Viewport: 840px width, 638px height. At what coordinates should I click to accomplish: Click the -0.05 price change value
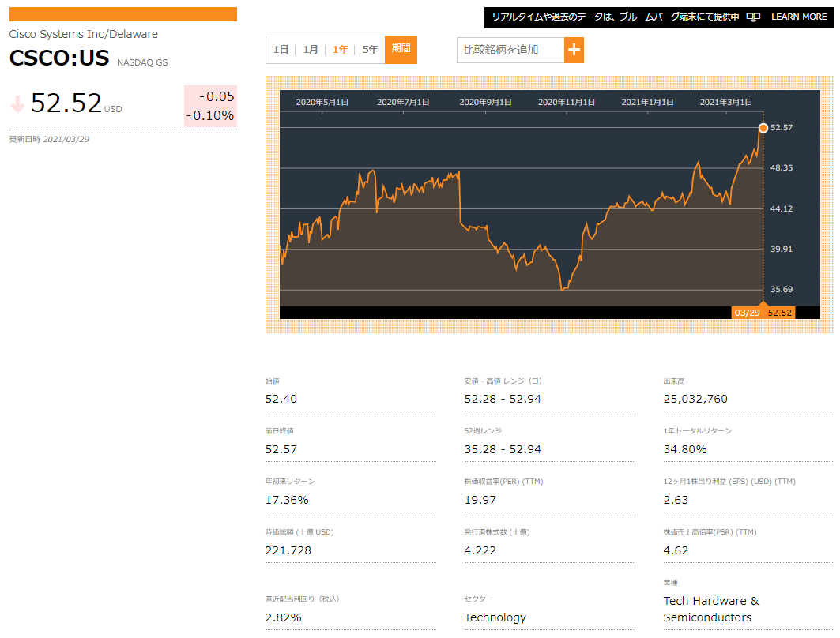(x=217, y=96)
